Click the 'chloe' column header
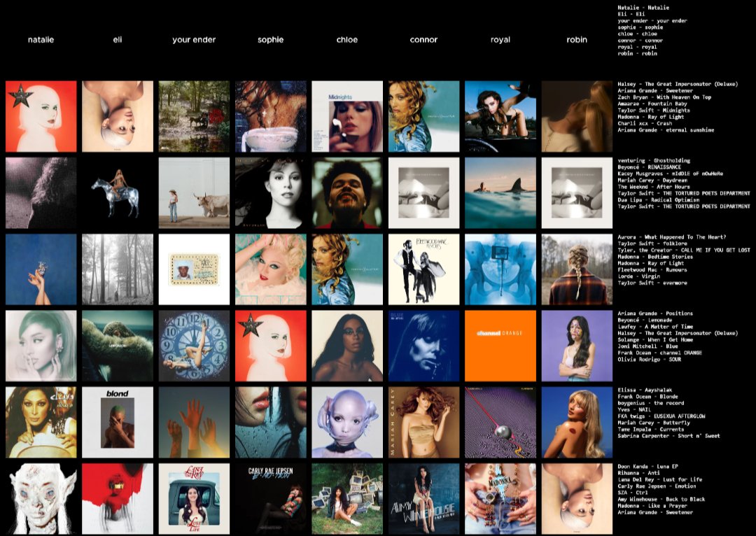This screenshot has width=756, height=536. coord(347,39)
